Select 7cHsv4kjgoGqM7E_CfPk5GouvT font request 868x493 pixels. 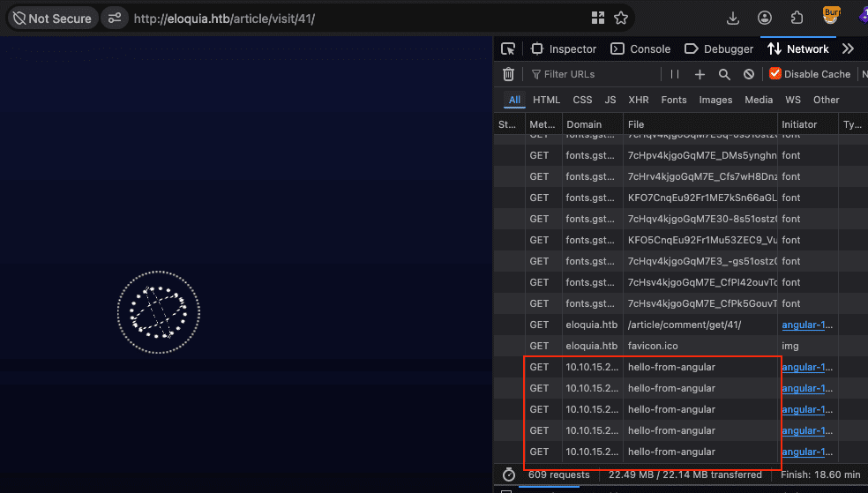pyautogui.click(x=681, y=303)
